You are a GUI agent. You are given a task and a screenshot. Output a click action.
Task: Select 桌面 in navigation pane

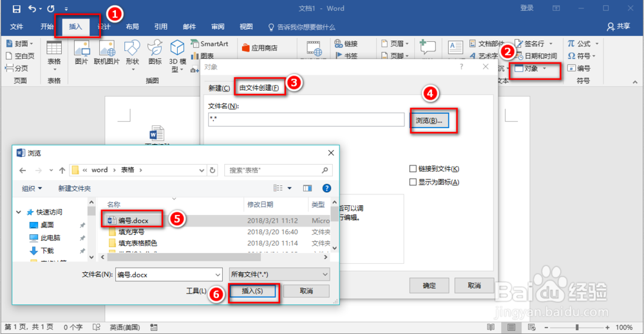pos(47,225)
